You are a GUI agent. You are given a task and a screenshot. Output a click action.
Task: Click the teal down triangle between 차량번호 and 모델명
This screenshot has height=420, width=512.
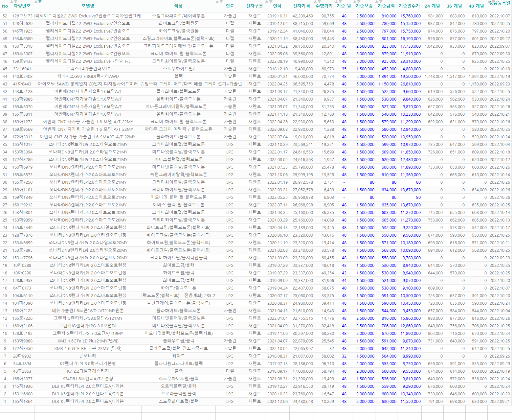coord(40,2)
